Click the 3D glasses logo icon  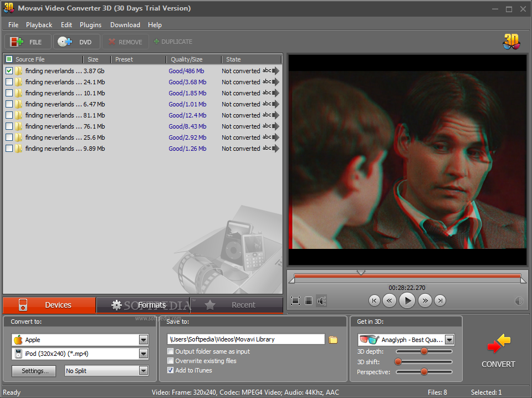[511, 42]
